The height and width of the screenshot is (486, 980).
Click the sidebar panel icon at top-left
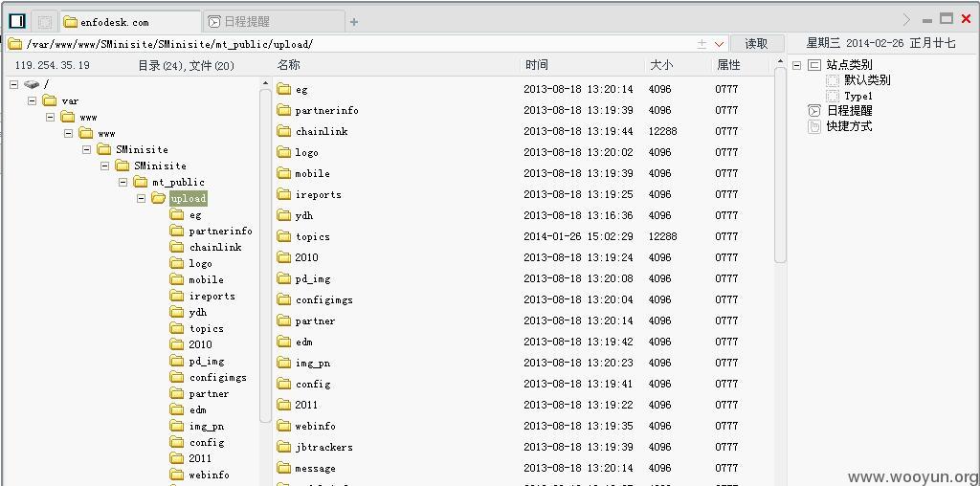pyautogui.click(x=17, y=21)
